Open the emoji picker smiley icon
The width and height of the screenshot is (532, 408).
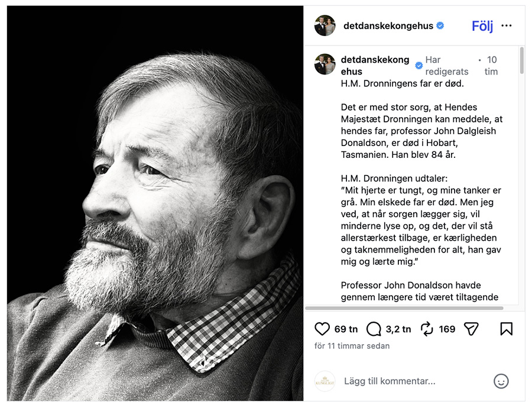coord(501,381)
